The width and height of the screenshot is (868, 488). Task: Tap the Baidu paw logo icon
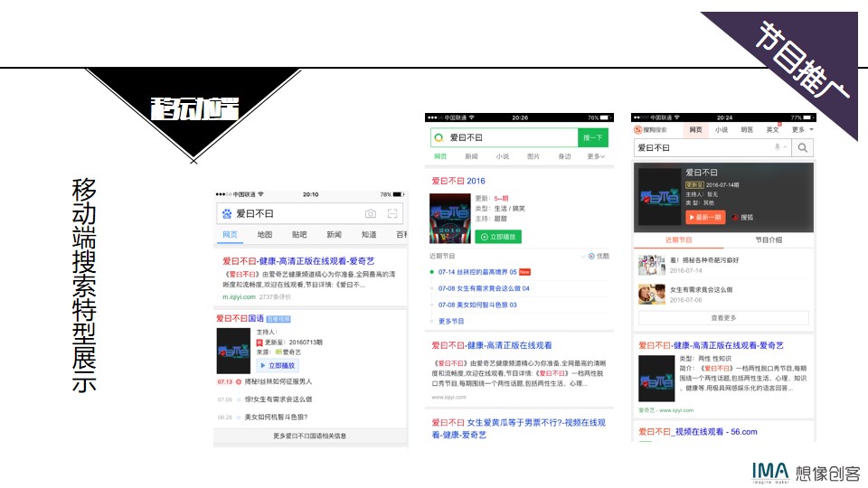pos(227,213)
